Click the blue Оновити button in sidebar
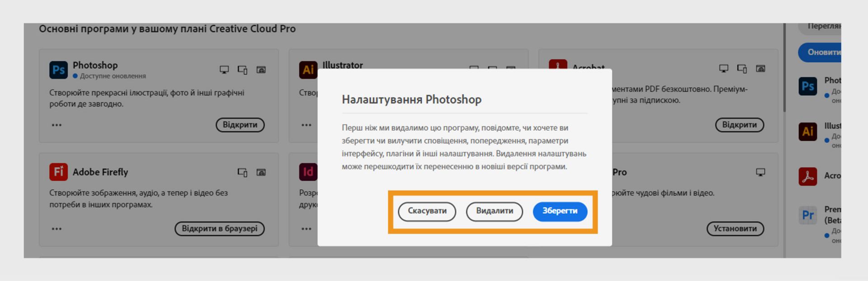 821,52
